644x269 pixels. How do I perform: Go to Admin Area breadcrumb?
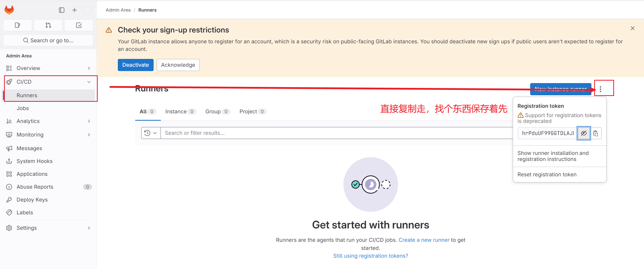click(x=118, y=10)
